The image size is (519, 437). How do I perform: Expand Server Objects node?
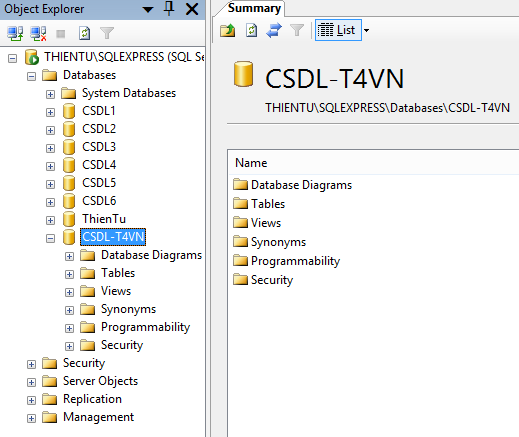pyautogui.click(x=31, y=383)
